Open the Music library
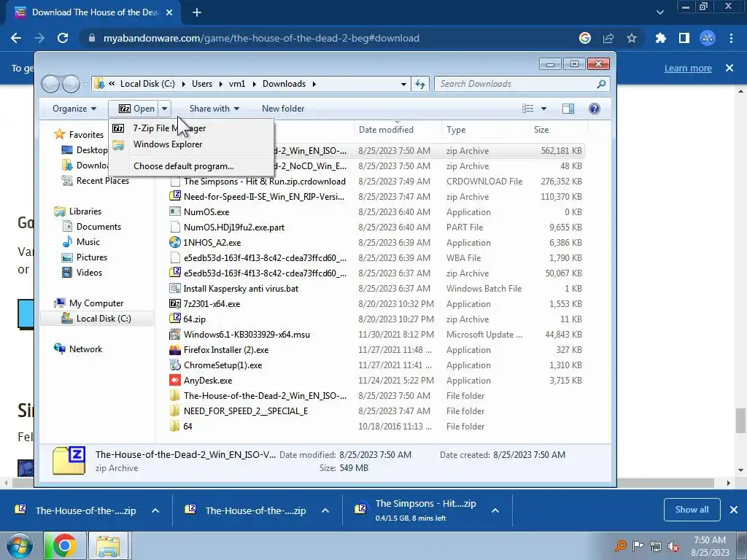 88,242
